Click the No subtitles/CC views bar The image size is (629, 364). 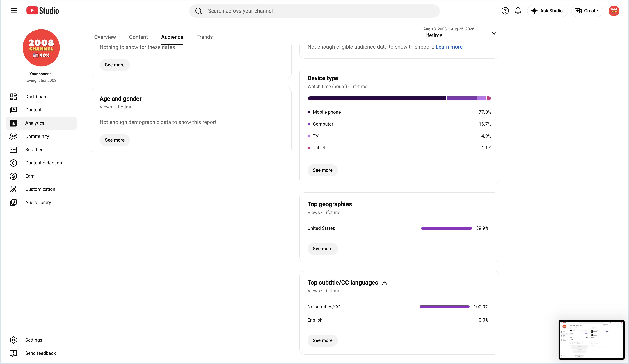pos(444,307)
